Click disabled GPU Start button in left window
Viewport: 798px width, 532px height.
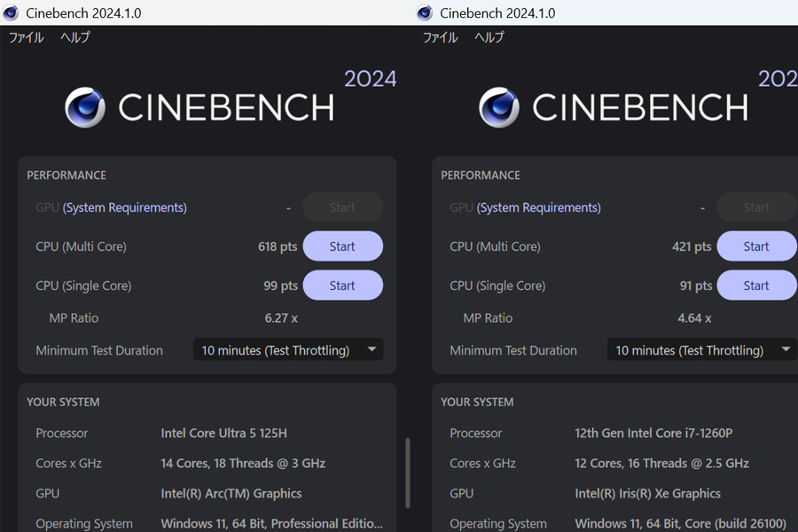(342, 207)
